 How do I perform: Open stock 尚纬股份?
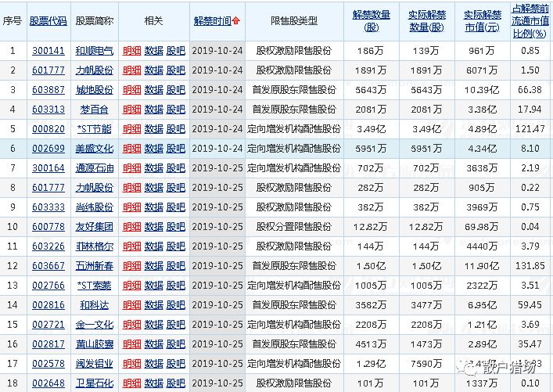[95, 207]
